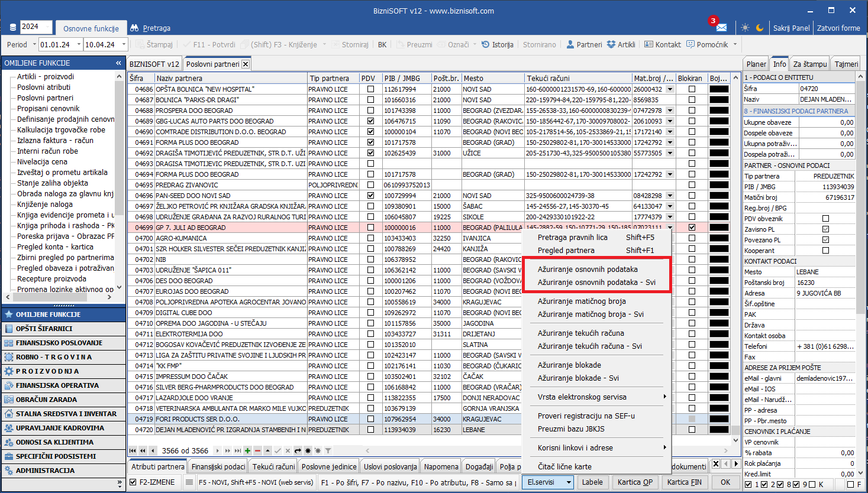This screenshot has width=868, height=493.
Task: Open the mail inbox with 3 notifications
Action: (x=721, y=28)
